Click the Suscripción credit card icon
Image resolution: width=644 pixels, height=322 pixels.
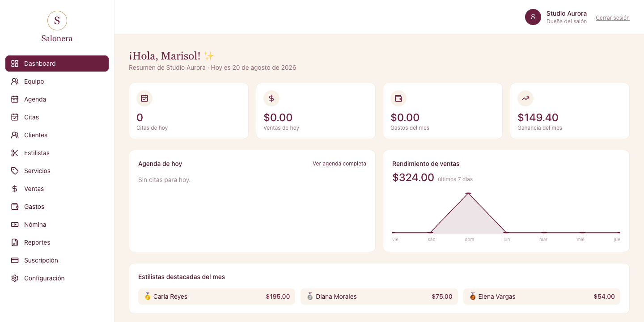point(15,260)
